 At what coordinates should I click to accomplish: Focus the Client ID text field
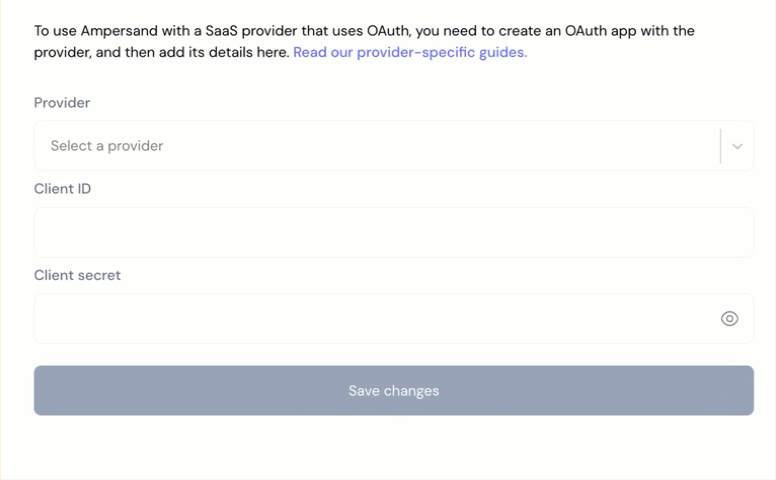tap(393, 232)
